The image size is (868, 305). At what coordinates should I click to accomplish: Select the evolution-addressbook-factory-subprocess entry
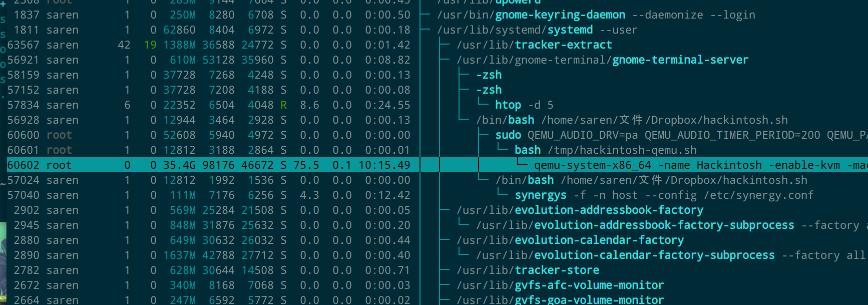tap(664, 225)
